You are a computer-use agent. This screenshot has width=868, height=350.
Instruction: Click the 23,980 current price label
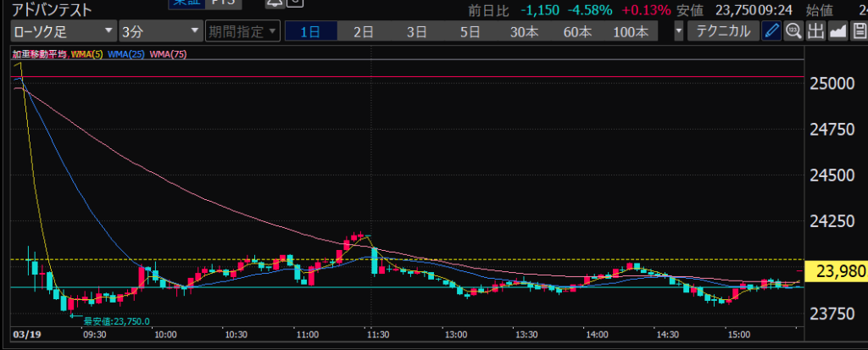point(840,271)
